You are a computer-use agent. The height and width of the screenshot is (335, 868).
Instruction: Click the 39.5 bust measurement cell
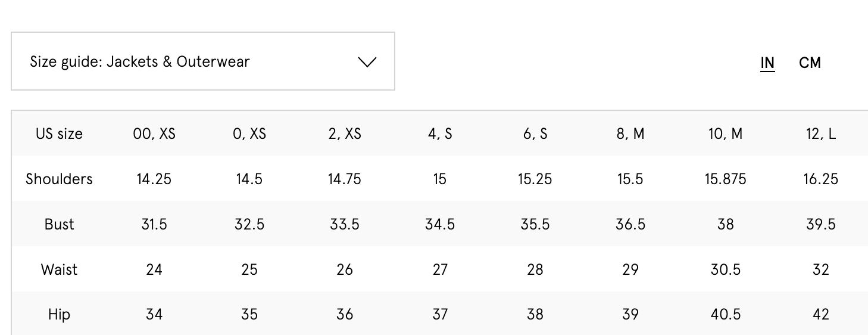click(x=821, y=224)
